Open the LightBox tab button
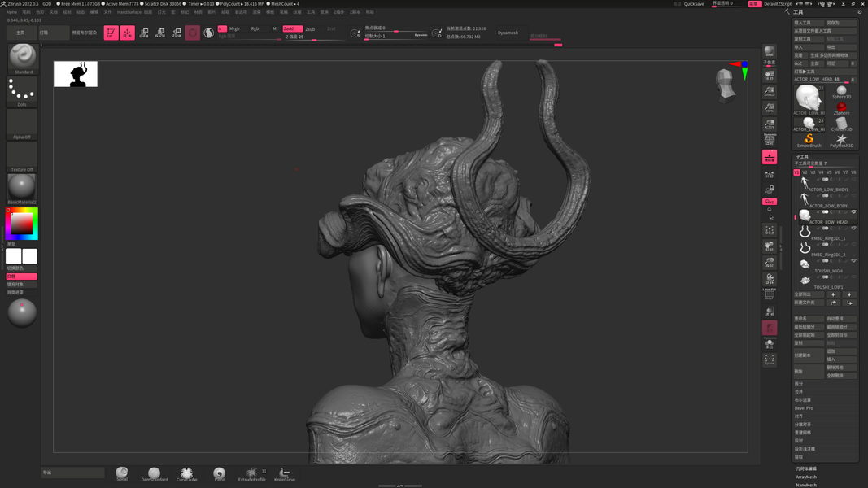This screenshot has width=868, height=488. click(54, 33)
